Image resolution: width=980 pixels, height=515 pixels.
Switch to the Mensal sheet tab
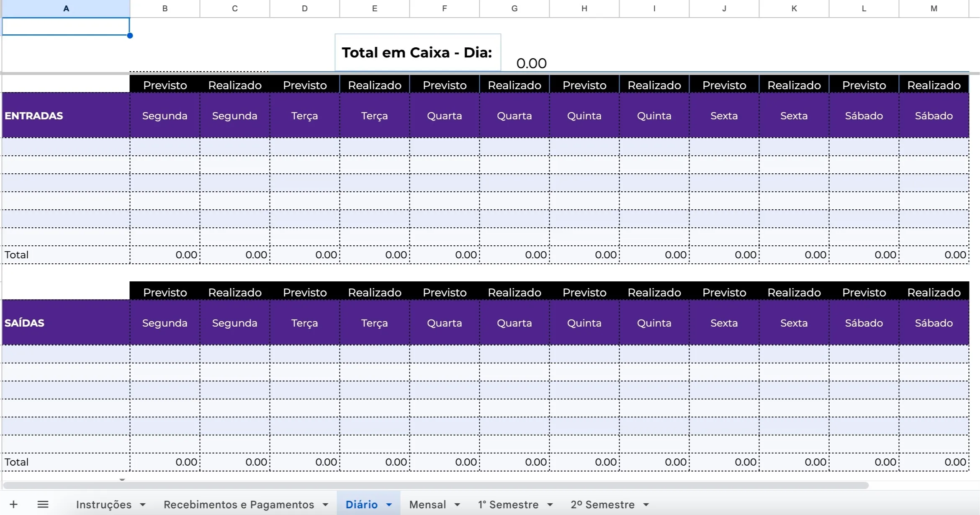(427, 505)
